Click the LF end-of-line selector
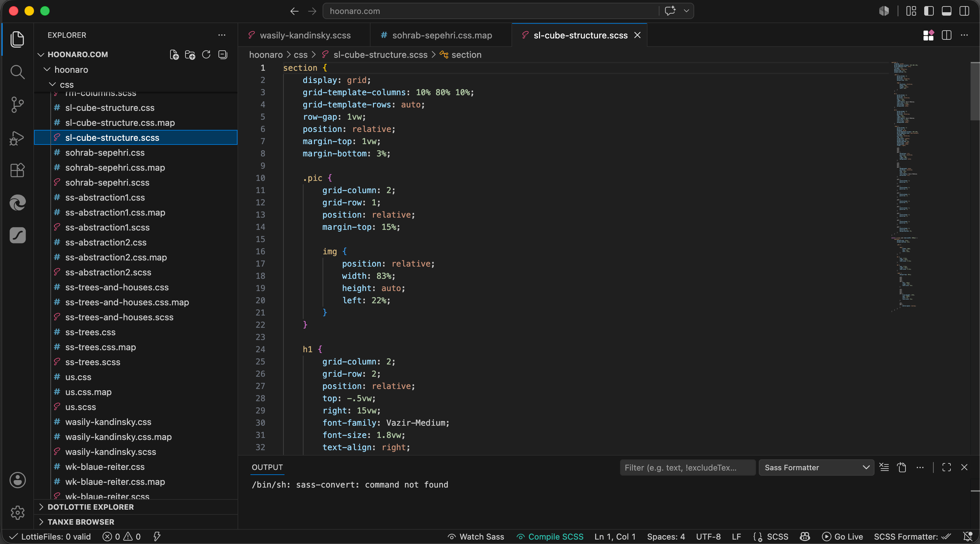The width and height of the screenshot is (980, 544). tap(736, 537)
